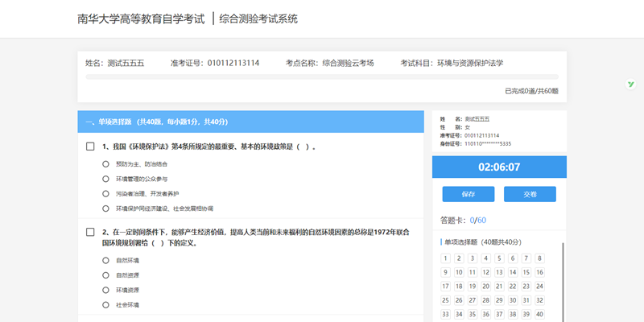Screen dimensions: 644x322
Task: Navigate to question 40 in answer card
Action: point(539,314)
